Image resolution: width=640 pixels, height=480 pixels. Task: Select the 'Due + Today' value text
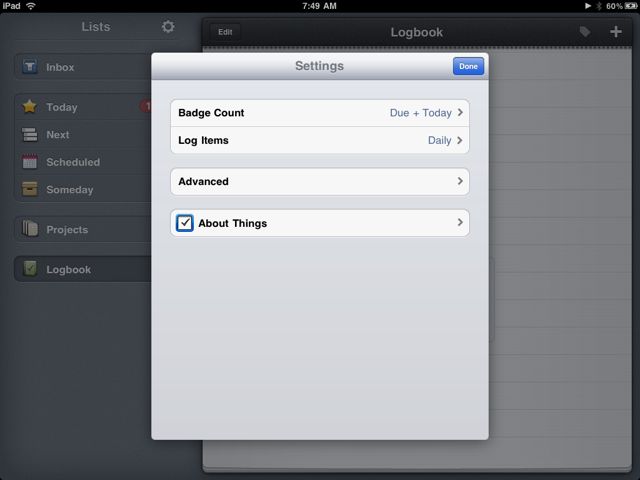pyautogui.click(x=420, y=113)
